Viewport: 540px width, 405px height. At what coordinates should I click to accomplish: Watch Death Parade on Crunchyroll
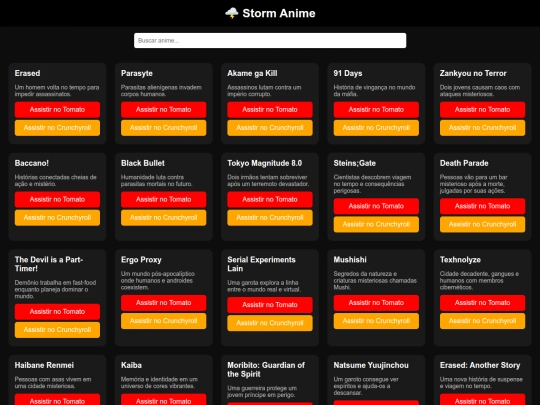pyautogui.click(x=482, y=225)
